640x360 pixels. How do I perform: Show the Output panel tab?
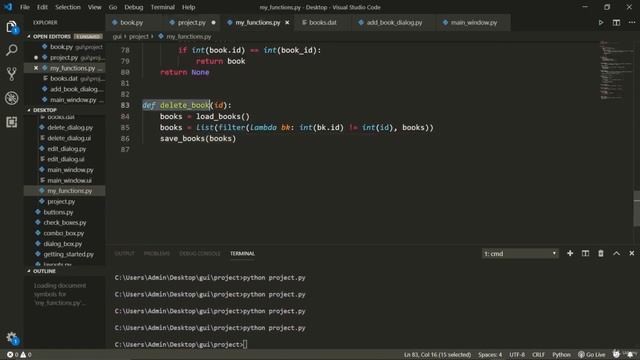point(124,253)
